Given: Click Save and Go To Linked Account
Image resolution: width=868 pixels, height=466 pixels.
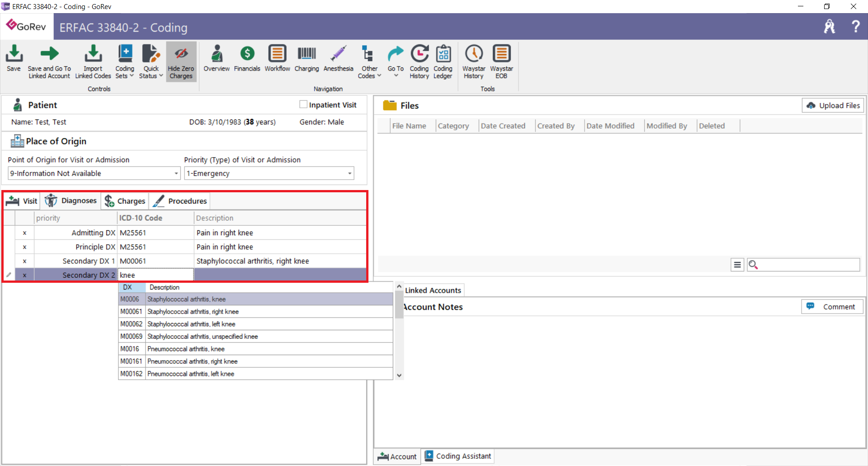Looking at the screenshot, I should pyautogui.click(x=49, y=62).
